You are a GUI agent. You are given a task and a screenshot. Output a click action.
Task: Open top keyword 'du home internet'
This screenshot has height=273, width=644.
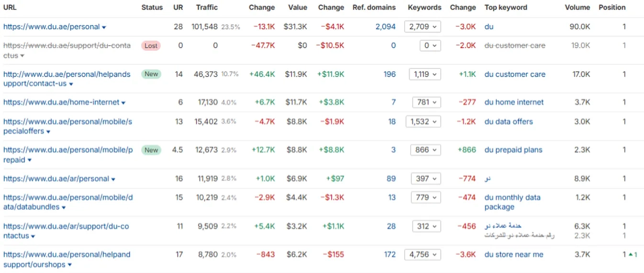click(x=514, y=102)
